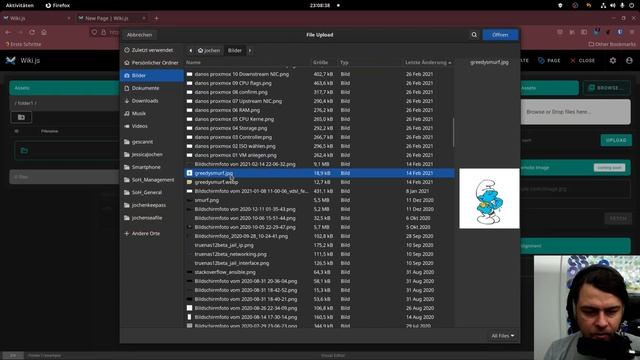Select file greedysmurf.jpg

point(319,173)
